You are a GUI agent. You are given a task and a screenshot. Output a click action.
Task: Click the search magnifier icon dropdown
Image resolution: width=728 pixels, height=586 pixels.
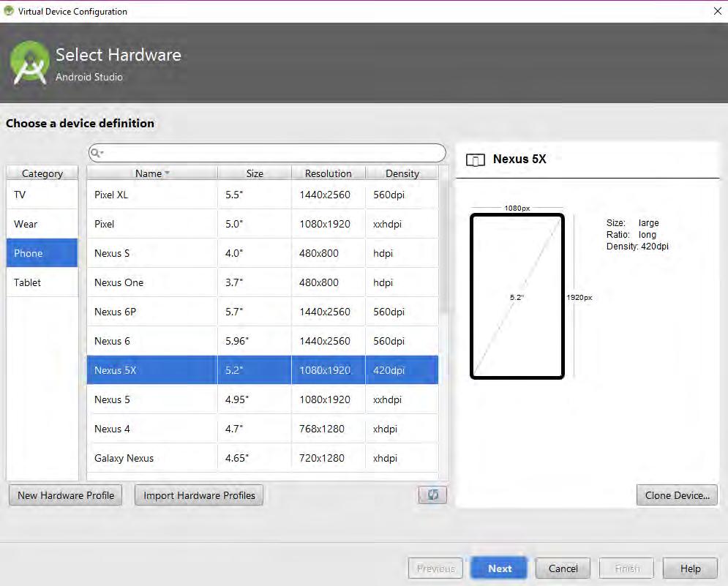pos(97,153)
